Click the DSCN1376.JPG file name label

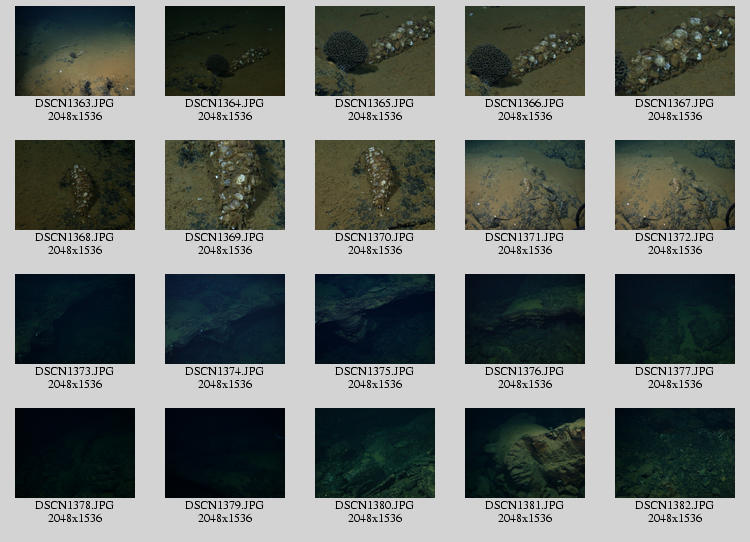(x=524, y=371)
